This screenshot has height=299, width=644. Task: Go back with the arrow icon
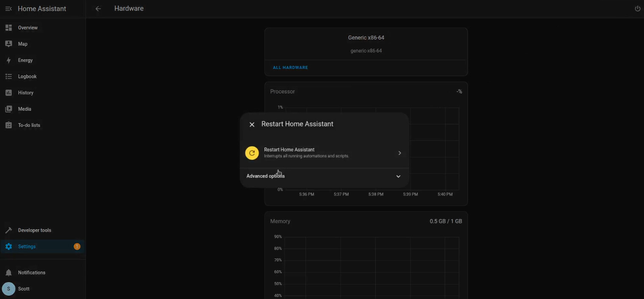click(98, 9)
